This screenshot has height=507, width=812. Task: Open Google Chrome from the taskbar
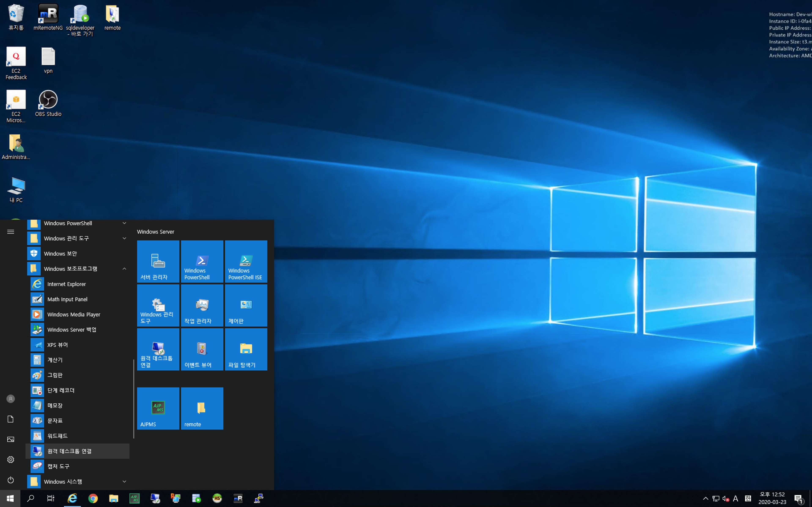tap(93, 498)
